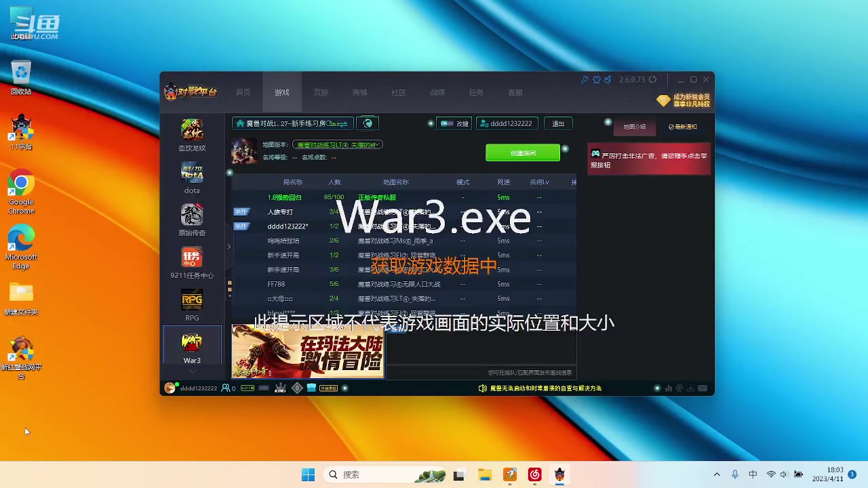Switch to the 游戏 tab
The height and width of the screenshot is (488, 868).
(x=282, y=93)
